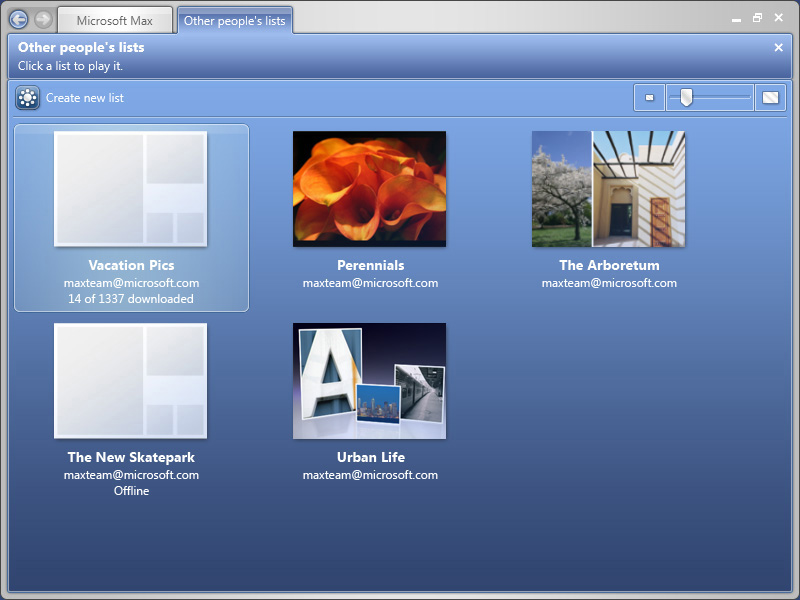This screenshot has height=600, width=800.
Task: Select The New Skatepark thumbnail
Action: pos(131,381)
